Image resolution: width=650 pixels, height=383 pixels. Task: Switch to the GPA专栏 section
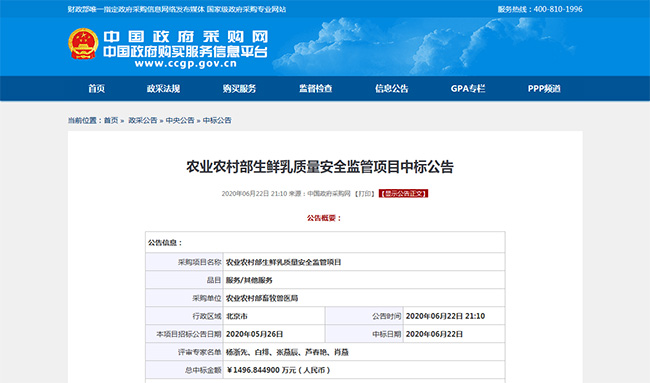[468, 88]
